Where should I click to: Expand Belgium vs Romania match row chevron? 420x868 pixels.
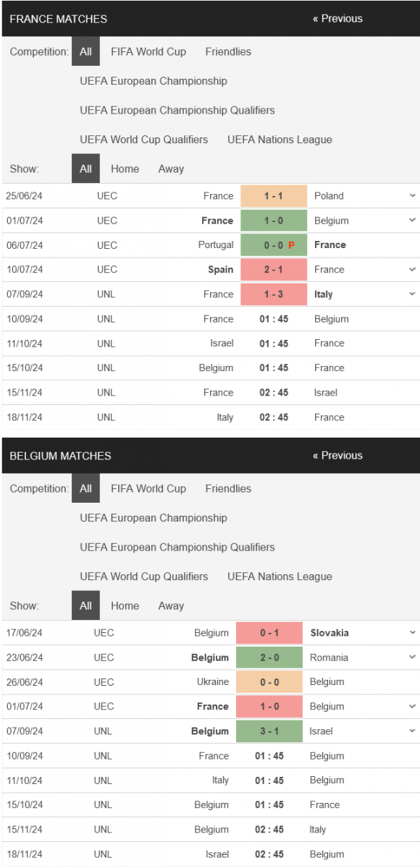coord(412,658)
